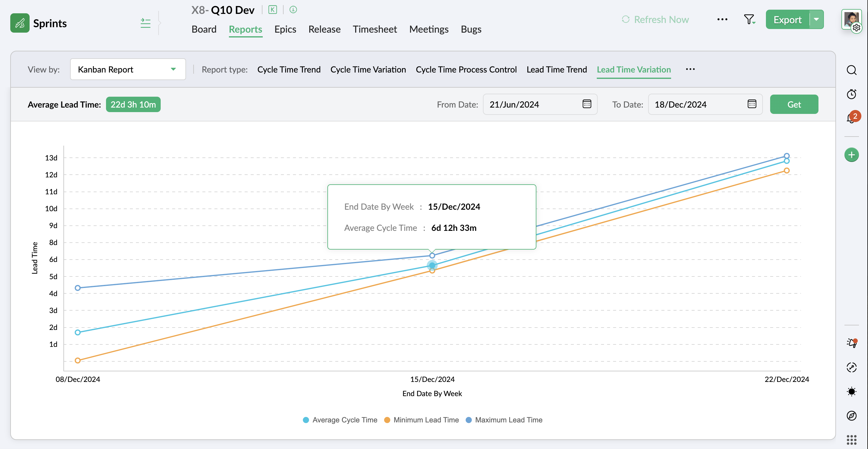The image size is (868, 449).
Task: Open the Bugs tab
Action: (471, 29)
